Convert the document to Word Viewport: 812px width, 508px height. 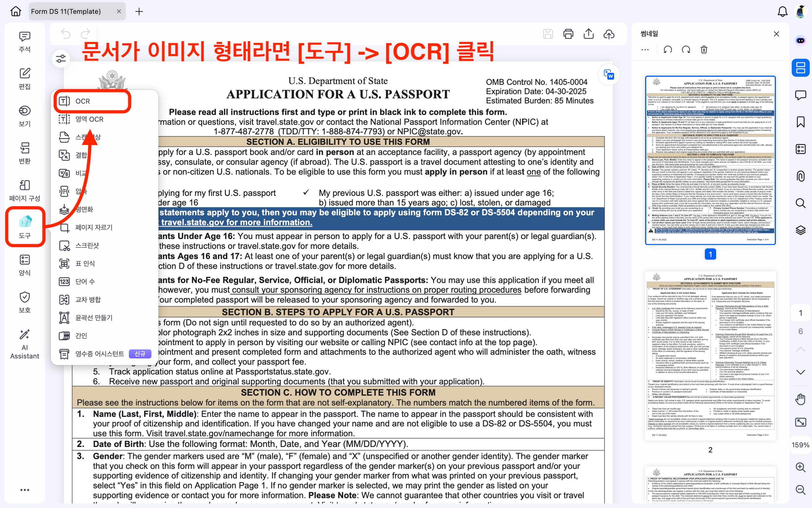click(609, 74)
